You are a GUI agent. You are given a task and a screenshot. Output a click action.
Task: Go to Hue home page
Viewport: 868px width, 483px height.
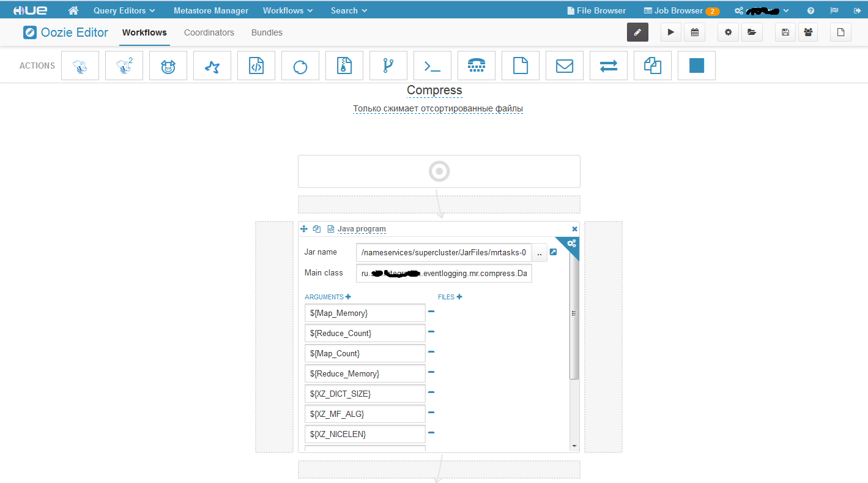tap(73, 10)
